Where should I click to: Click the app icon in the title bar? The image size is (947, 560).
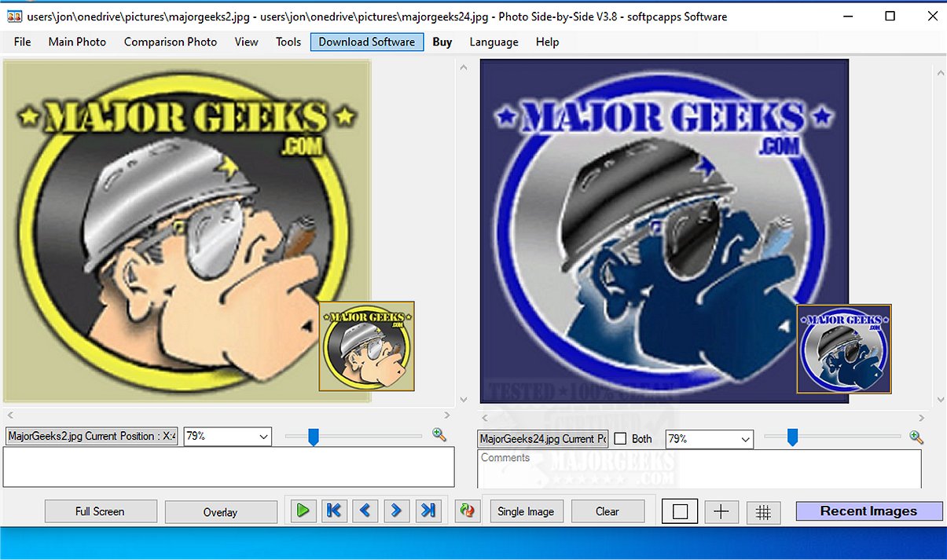pyautogui.click(x=14, y=16)
